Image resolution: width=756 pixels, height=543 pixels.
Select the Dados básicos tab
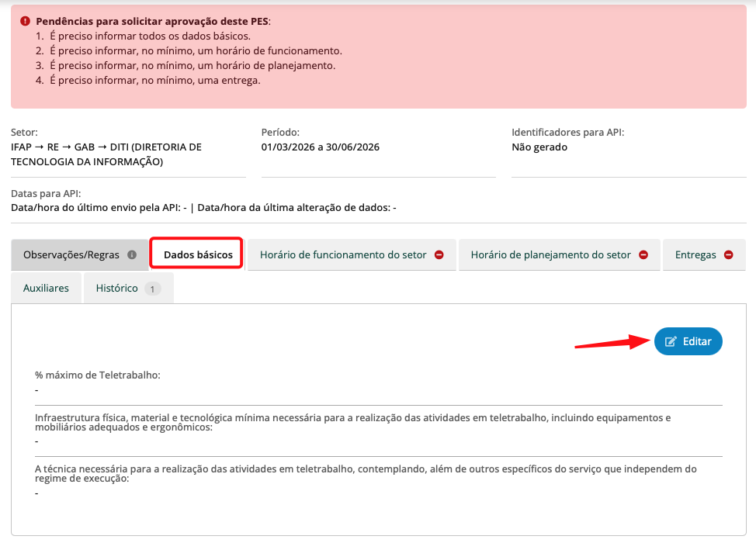pyautogui.click(x=198, y=254)
